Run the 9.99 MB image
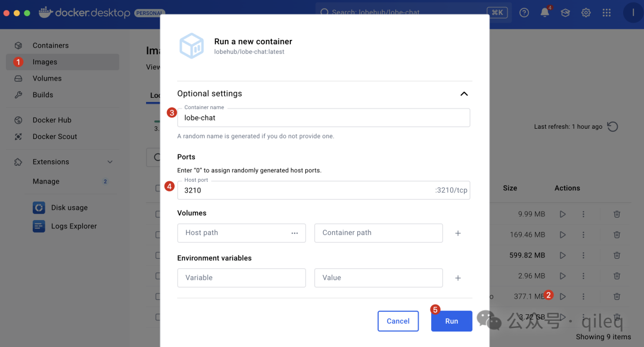The height and width of the screenshot is (347, 644). 563,214
